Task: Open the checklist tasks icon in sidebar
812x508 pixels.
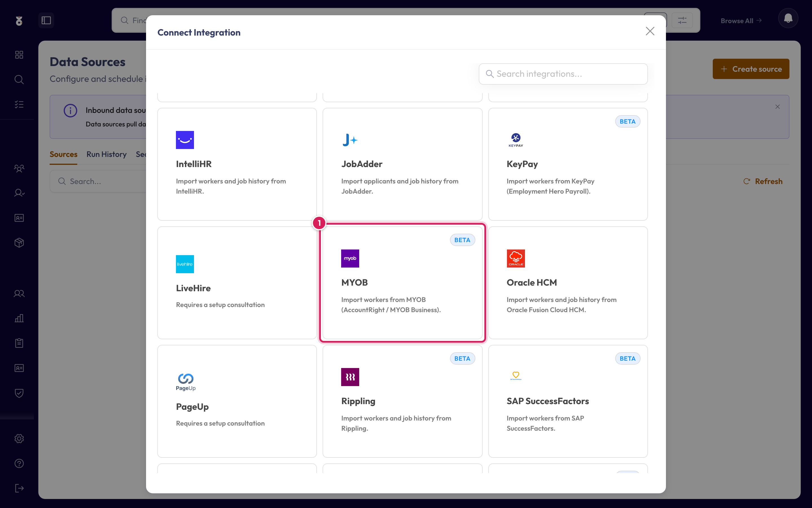Action: [x=19, y=104]
